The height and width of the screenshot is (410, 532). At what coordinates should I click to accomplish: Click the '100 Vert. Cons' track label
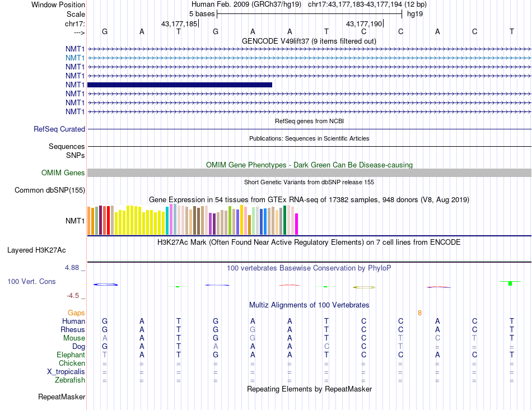31,281
